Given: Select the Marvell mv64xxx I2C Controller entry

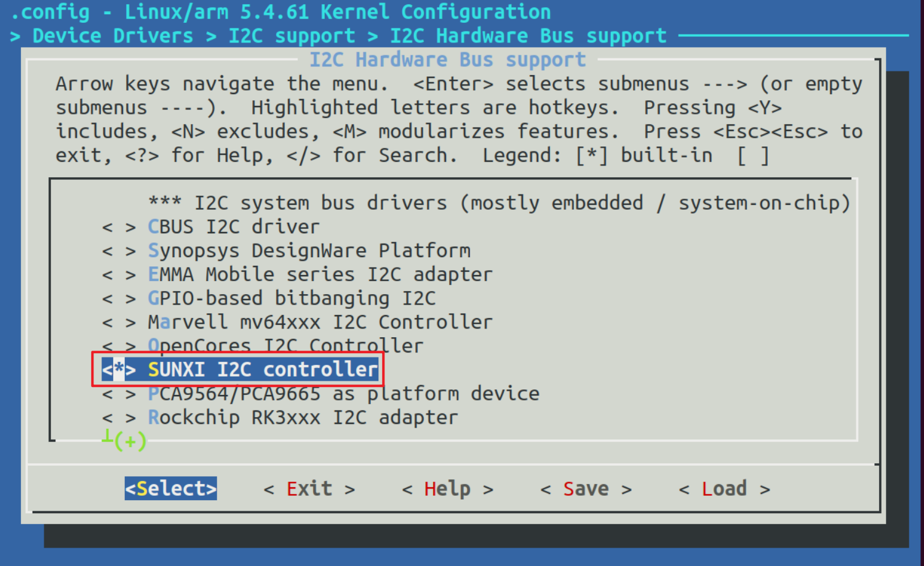Looking at the screenshot, I should click(320, 322).
